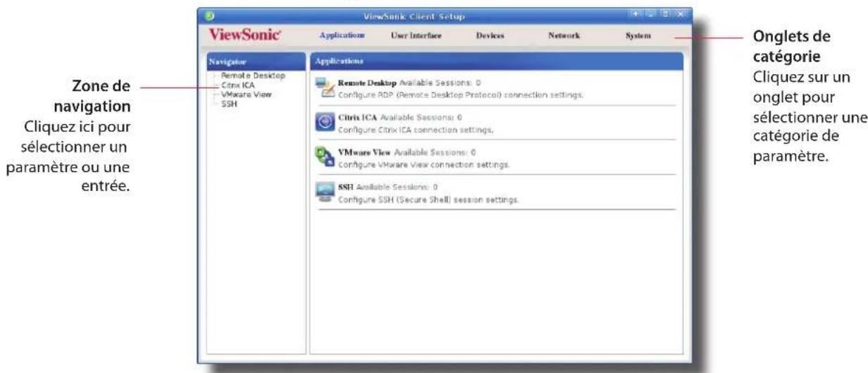868x373 pixels.
Task: Click the bold VMware View entry title
Action: 364,152
